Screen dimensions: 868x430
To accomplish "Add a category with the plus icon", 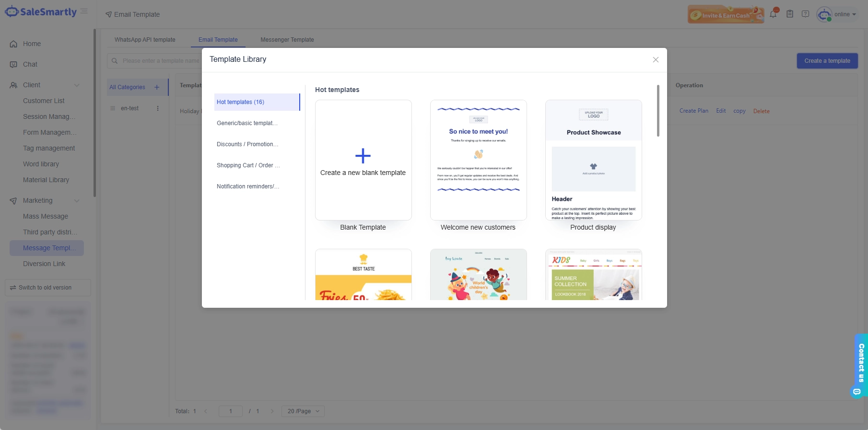I will (x=157, y=87).
